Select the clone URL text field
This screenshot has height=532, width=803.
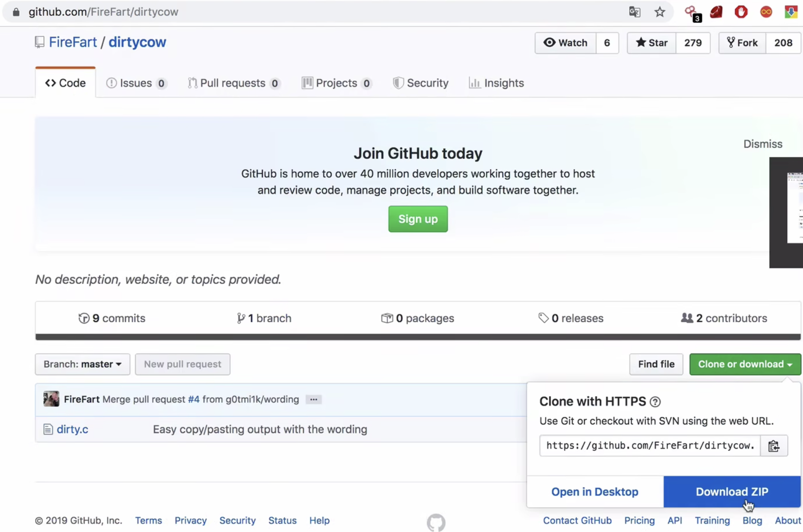pos(650,446)
